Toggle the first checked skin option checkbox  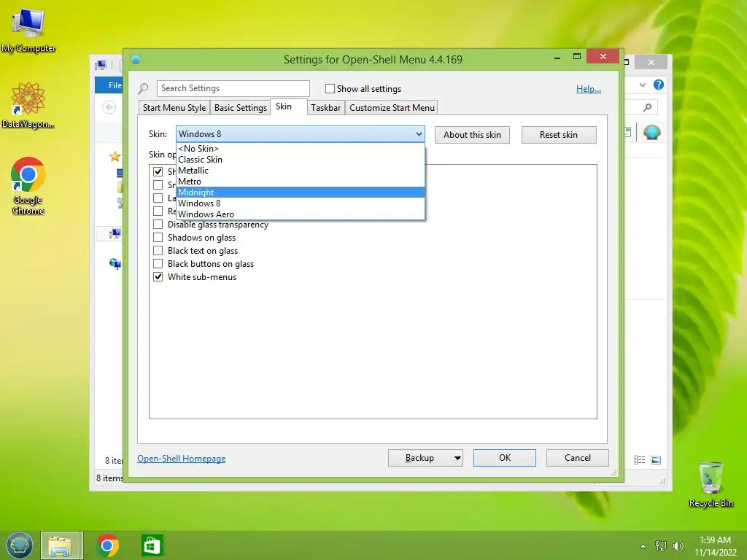[158, 171]
